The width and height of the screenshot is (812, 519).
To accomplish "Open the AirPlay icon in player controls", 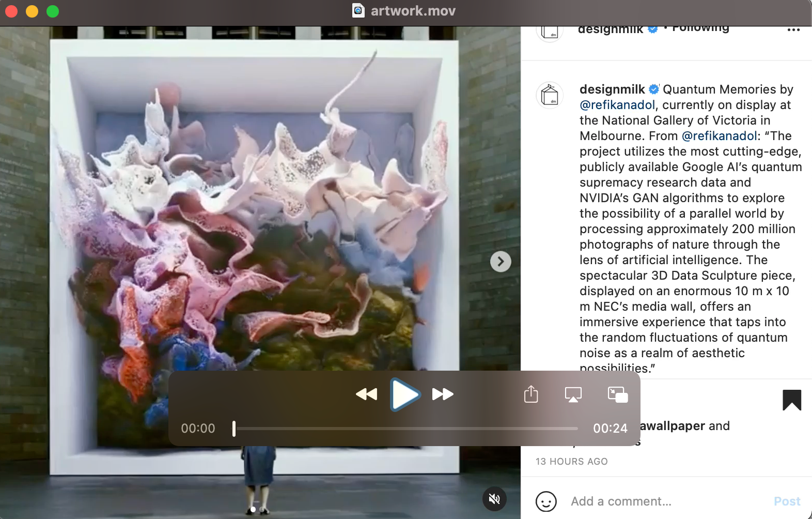I will click(573, 394).
